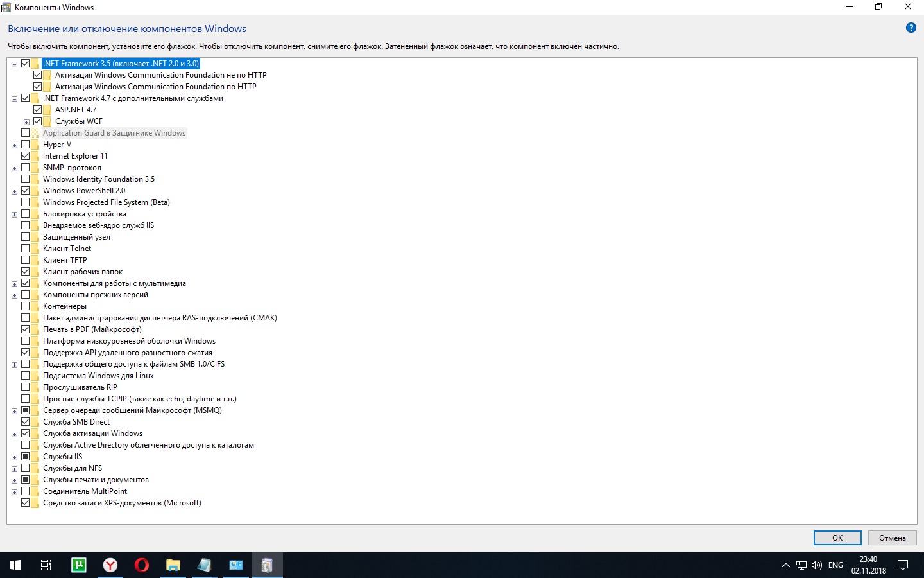Switch to Компоненты Windows taskbar button

[268, 565]
